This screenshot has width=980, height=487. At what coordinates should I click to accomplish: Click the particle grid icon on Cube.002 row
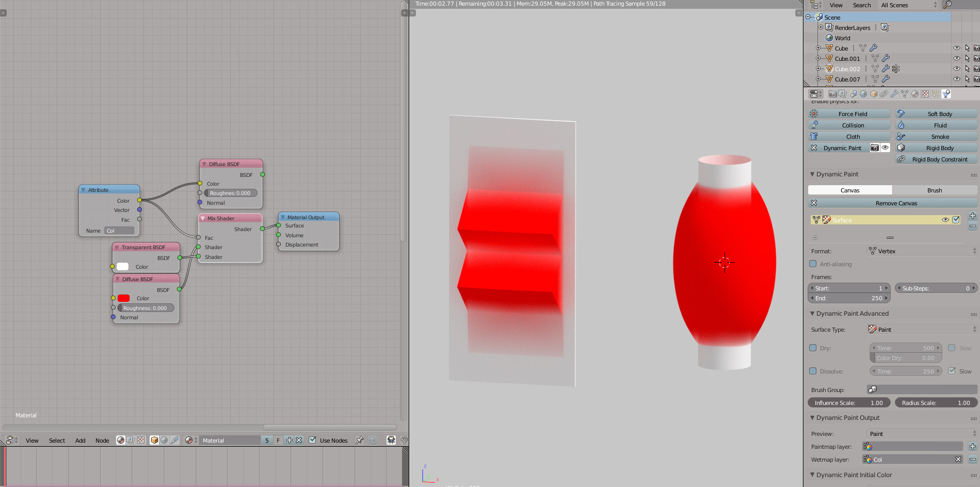point(896,69)
